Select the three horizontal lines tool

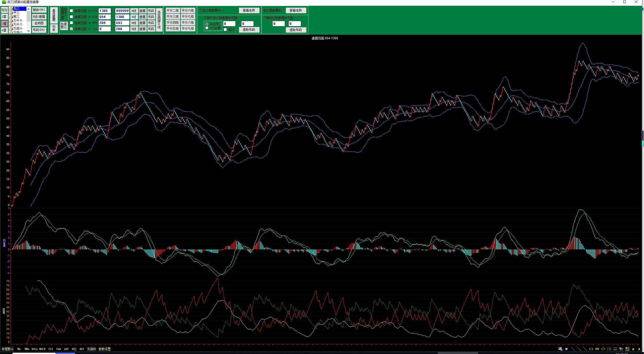tap(615, 349)
